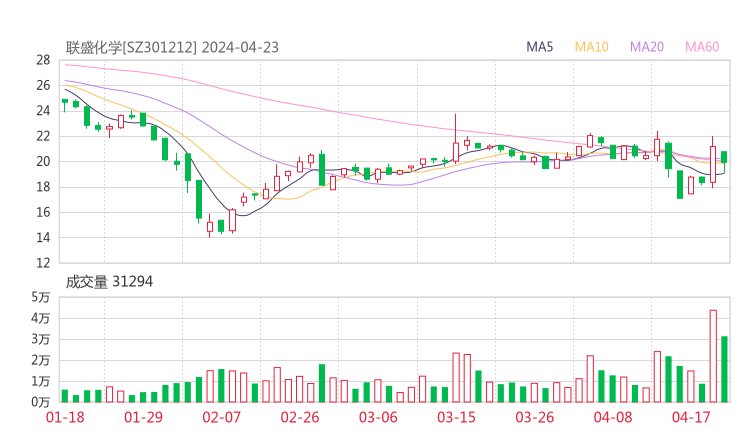Click the price axis value 28

pyautogui.click(x=43, y=60)
